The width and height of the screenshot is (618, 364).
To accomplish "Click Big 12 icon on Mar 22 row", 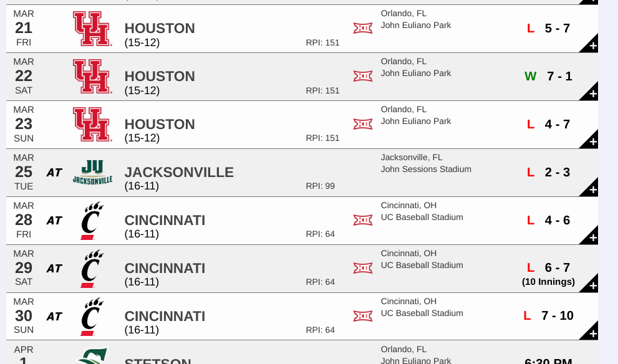I will pos(363,76).
